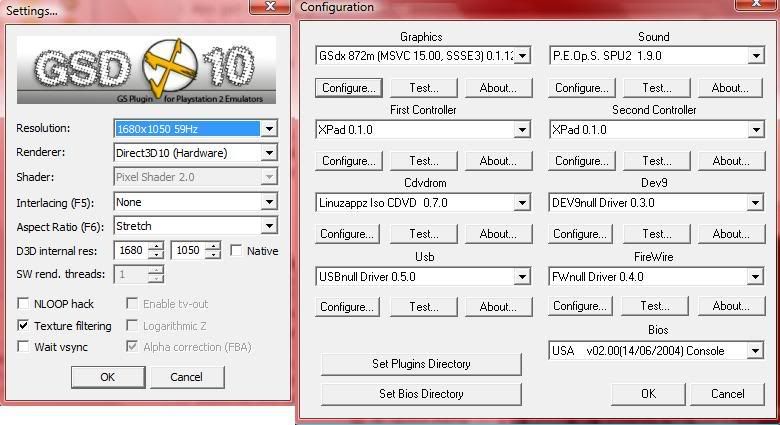Click Set Plugins Directory button
Viewport: 780px width, 425px height.
(421, 364)
